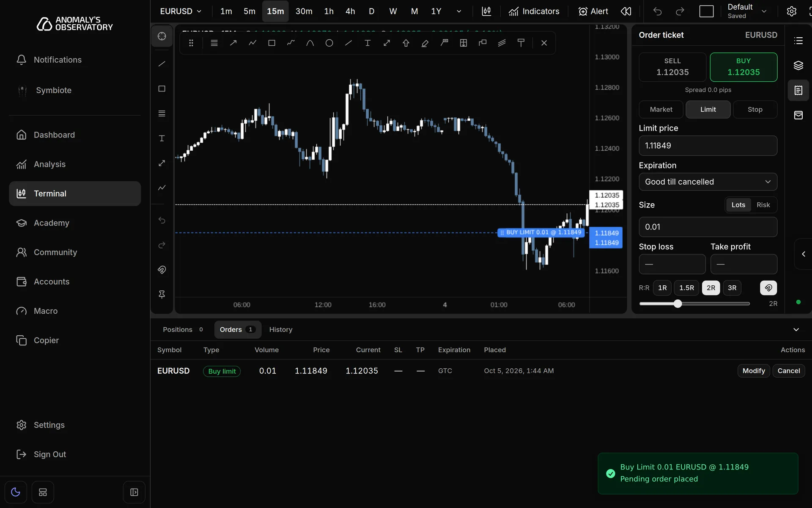The width and height of the screenshot is (812, 508).
Task: Click the SELL 1.12035 button
Action: click(672, 67)
